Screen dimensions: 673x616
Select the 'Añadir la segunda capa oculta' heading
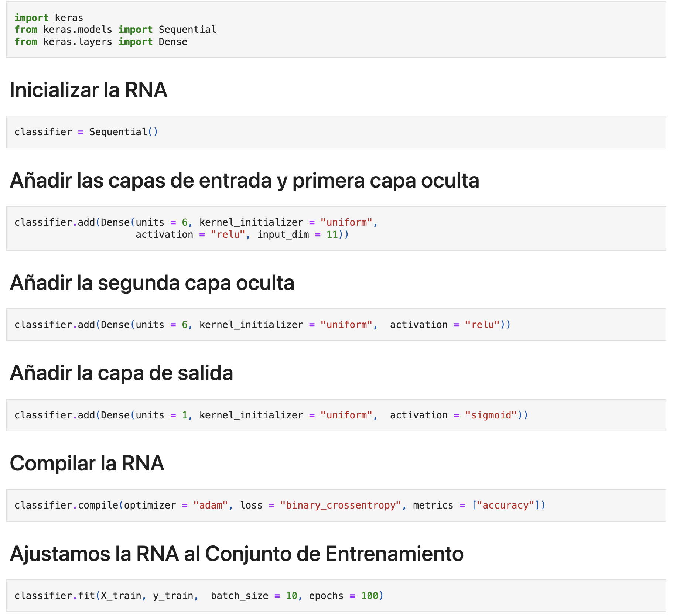click(x=152, y=283)
